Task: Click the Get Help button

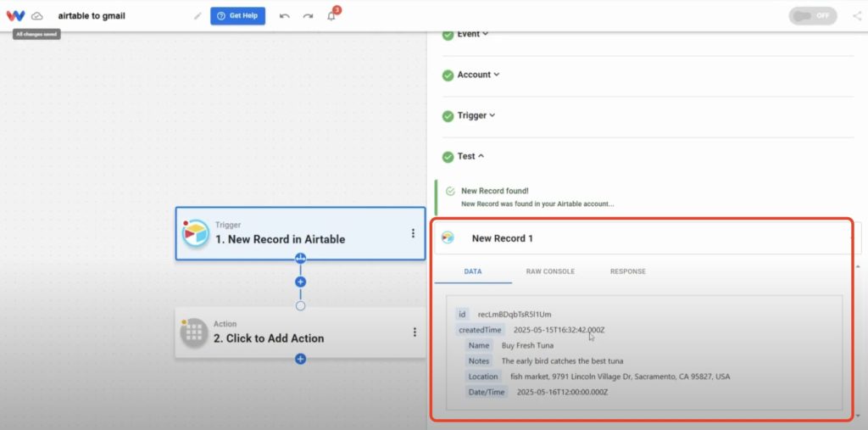Action: pos(237,16)
